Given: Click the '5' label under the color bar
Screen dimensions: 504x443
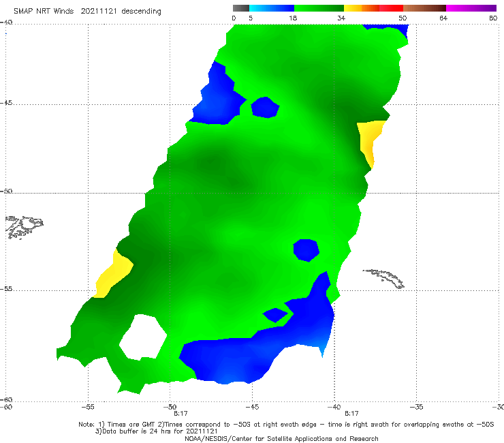Looking at the screenshot, I should coord(251,18).
